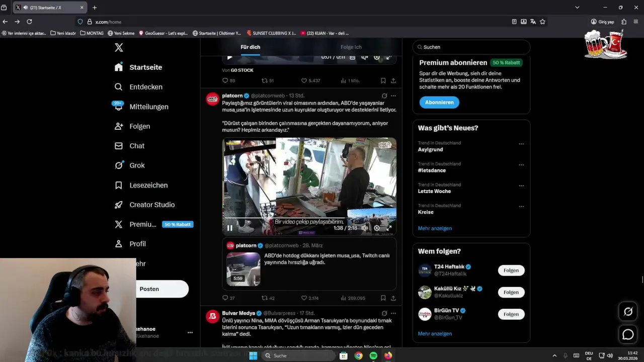
Task: Repost the platcorn post with 42 reposts
Action: pyautogui.click(x=268, y=298)
